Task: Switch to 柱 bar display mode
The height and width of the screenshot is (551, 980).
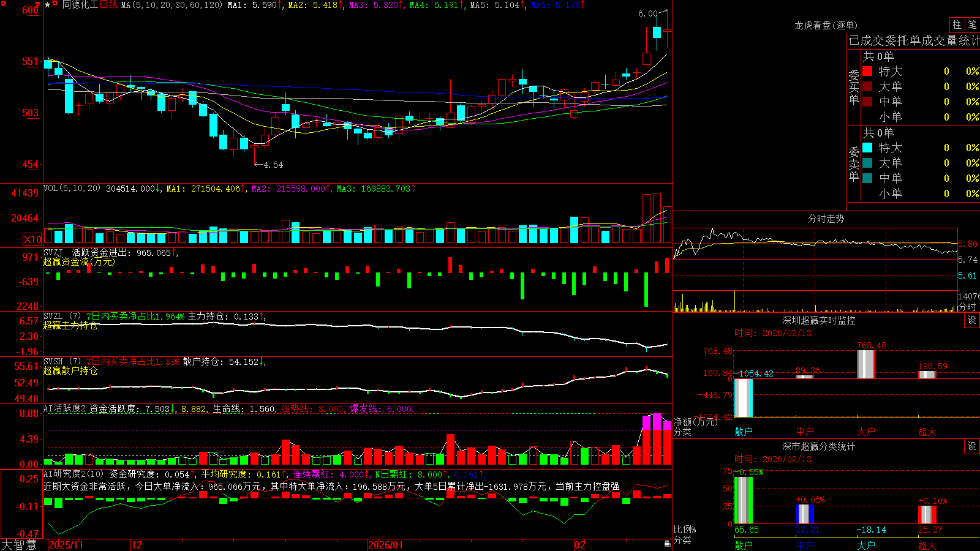Action: 957,25
